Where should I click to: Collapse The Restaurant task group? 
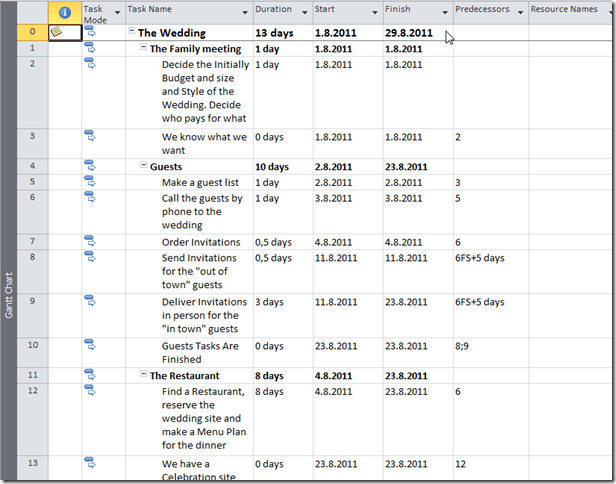point(144,375)
